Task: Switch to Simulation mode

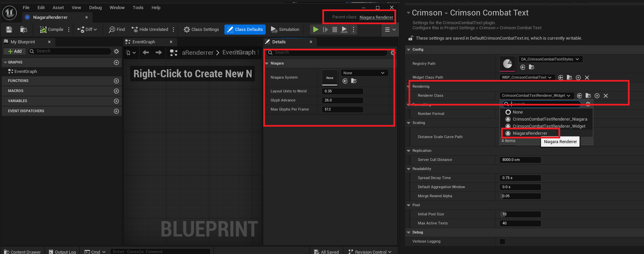Action: click(x=285, y=30)
